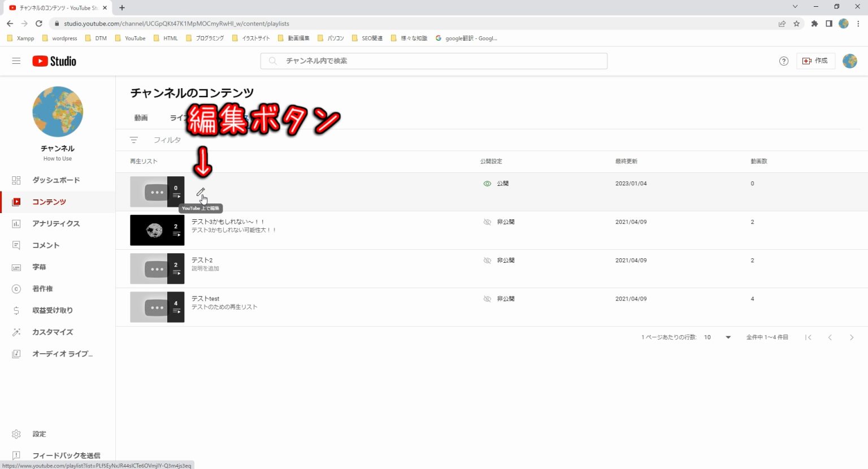868x469 pixels.
Task: Open account menu via profile avatar
Action: click(x=849, y=61)
